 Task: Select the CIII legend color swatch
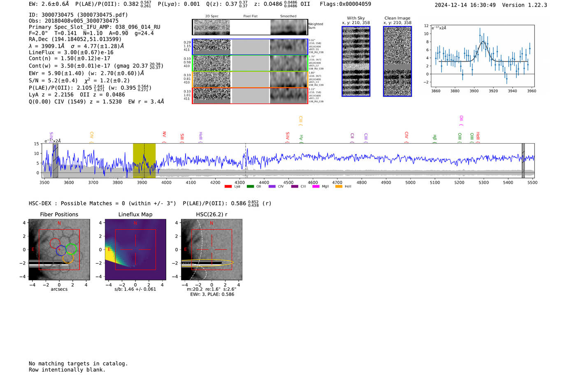coord(295,186)
